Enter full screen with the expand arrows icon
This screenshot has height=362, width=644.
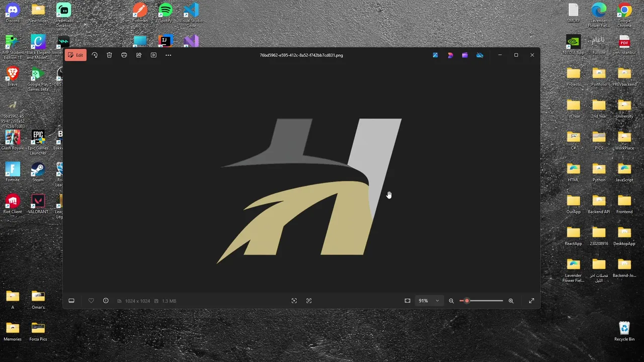532,301
